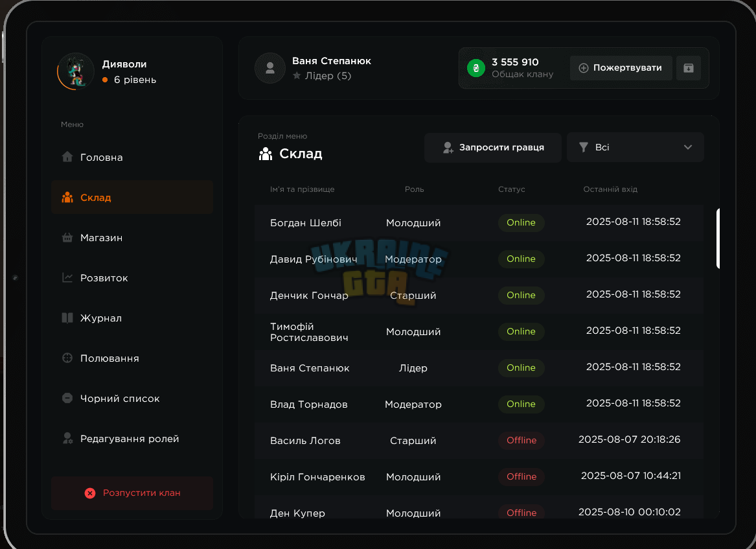The width and height of the screenshot is (756, 549).
Task: Click the basket icon next to Магазин
Action: point(67,237)
